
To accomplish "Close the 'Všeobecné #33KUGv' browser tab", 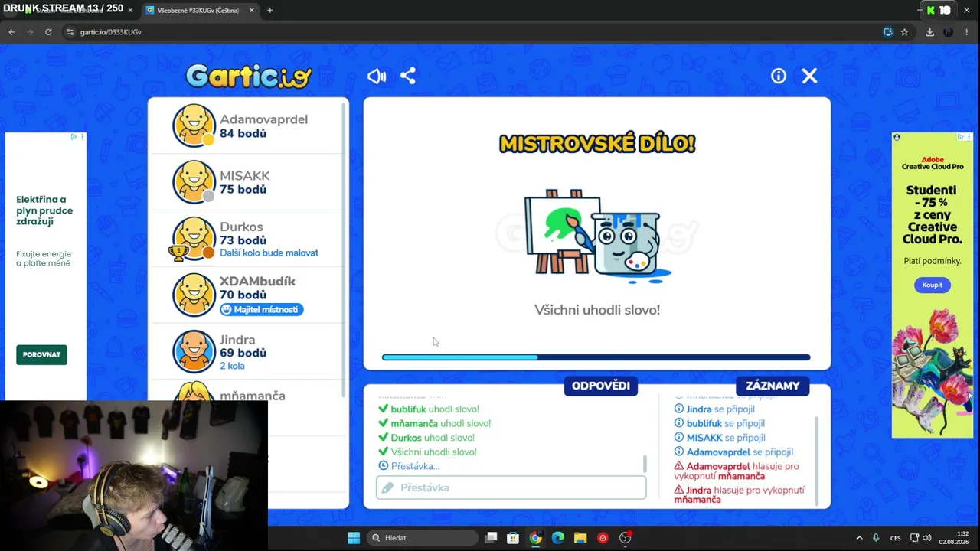I will (251, 11).
